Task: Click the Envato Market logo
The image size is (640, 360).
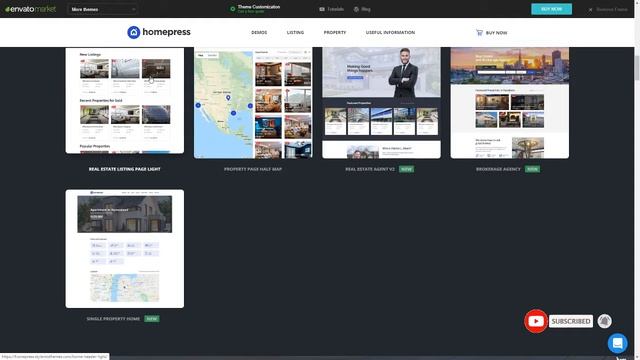Action: [x=31, y=9]
